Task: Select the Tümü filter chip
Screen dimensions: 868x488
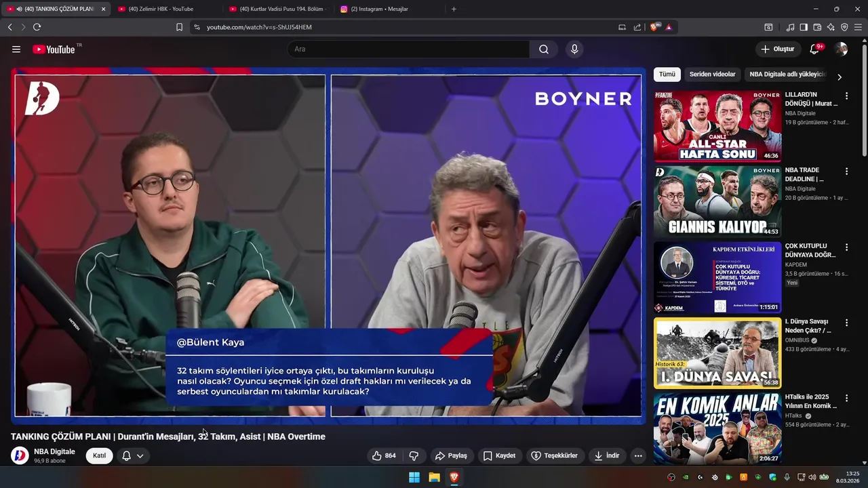Action: coord(667,75)
